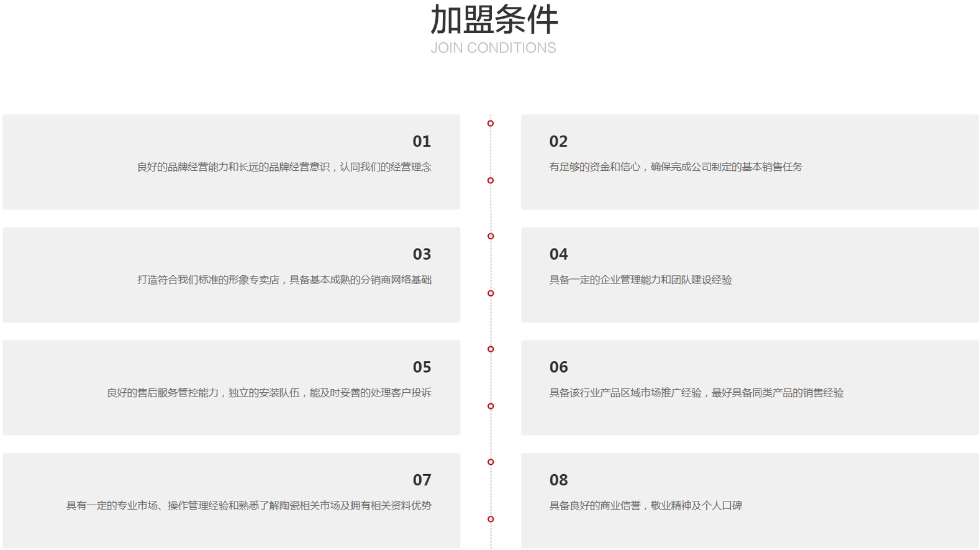The width and height of the screenshot is (980, 550).
Task: Click the 加盟条件 heading
Action: (x=494, y=19)
